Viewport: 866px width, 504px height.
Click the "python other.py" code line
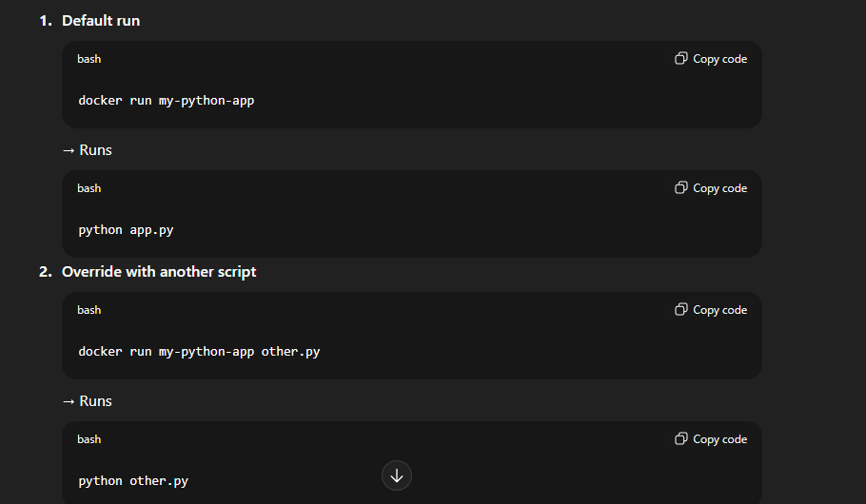coord(133,480)
